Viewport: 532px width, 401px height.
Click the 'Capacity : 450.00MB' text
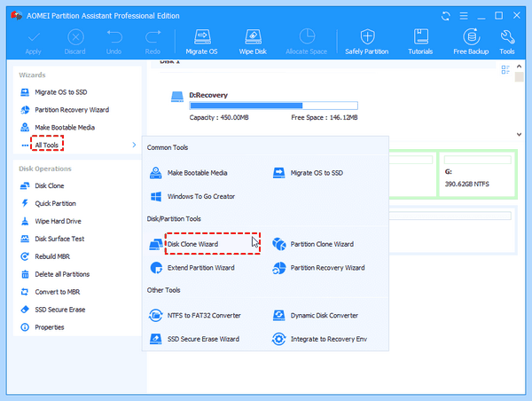point(219,117)
